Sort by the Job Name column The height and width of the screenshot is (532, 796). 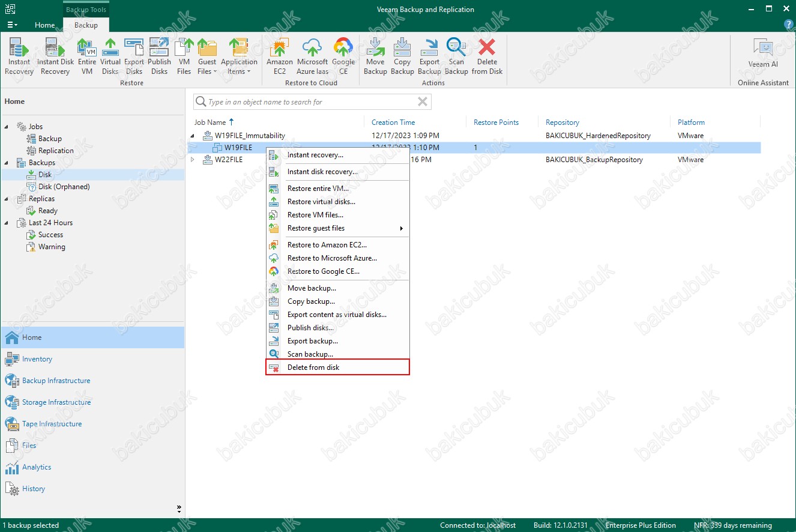(210, 122)
